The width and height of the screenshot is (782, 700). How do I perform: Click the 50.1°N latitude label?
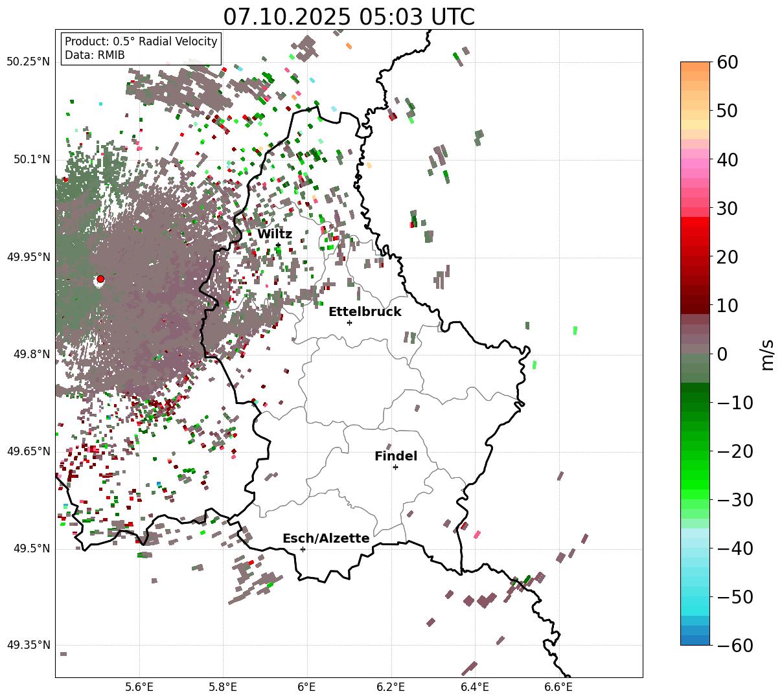[31, 159]
